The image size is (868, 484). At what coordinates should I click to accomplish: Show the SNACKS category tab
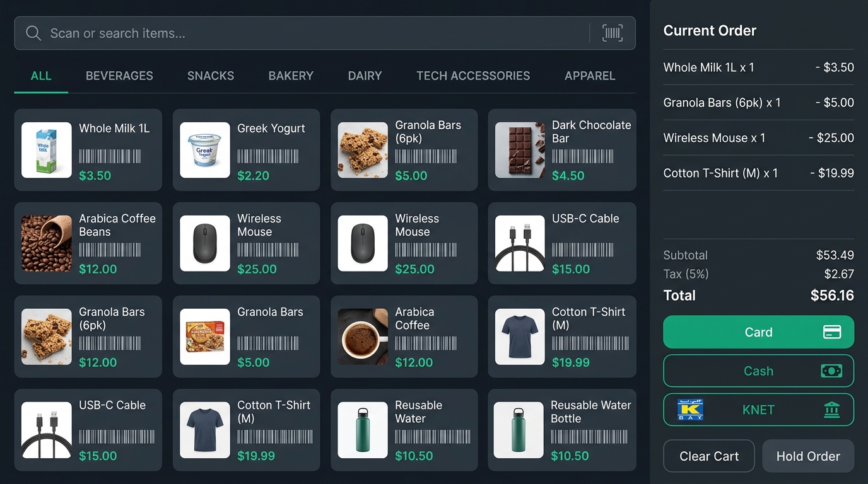pyautogui.click(x=211, y=76)
